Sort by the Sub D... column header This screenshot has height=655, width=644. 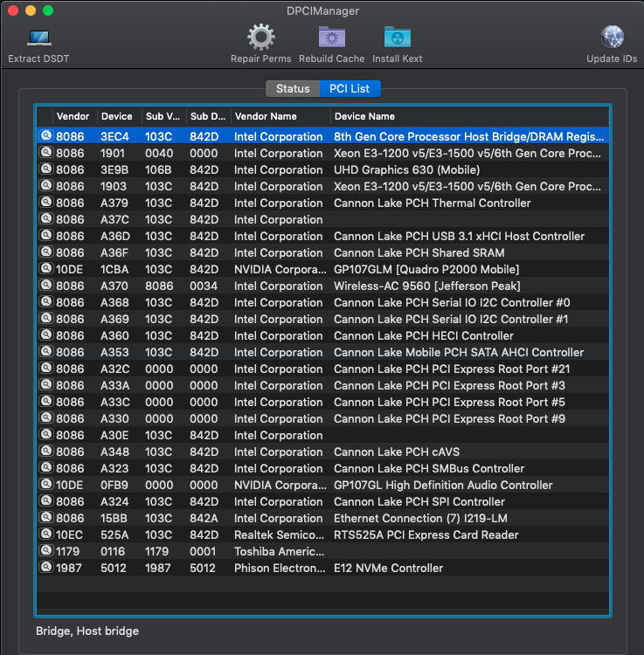pyautogui.click(x=209, y=116)
